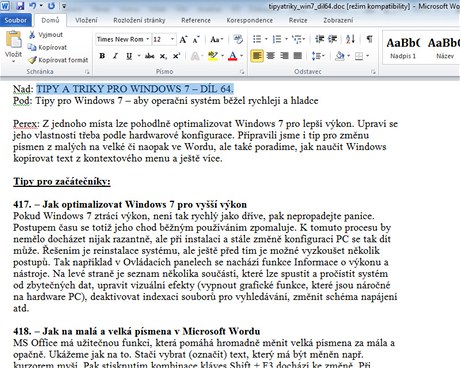Toggle strikethrough formatting
The height and width of the screenshot is (368, 460).
(149, 56)
